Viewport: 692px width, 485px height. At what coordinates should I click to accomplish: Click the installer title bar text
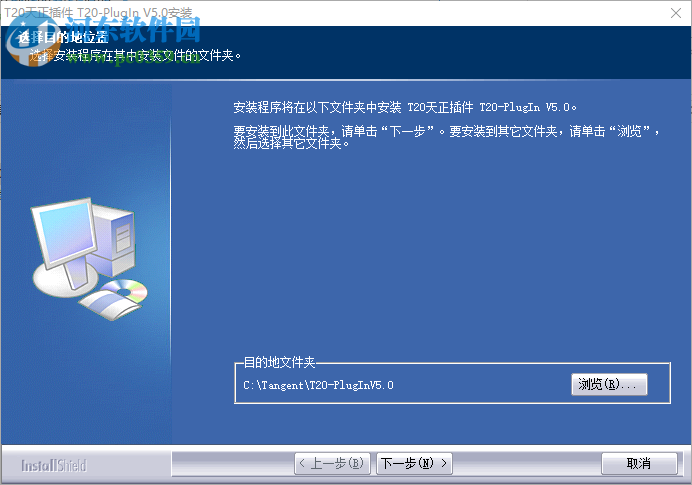click(x=98, y=12)
